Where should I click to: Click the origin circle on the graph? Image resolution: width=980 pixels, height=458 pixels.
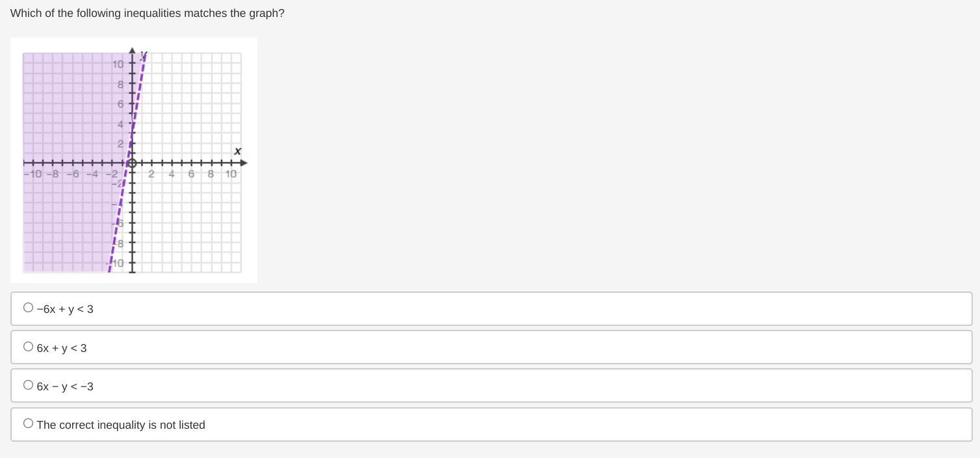click(x=132, y=163)
